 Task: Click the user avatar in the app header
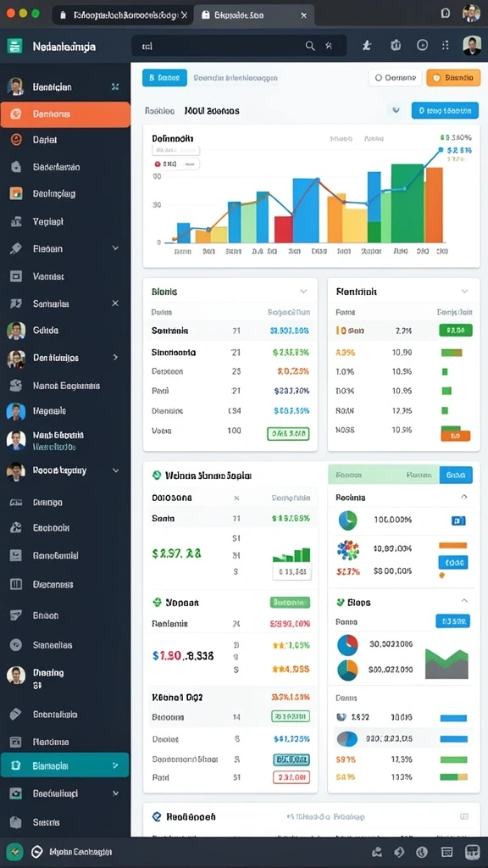coord(471,46)
